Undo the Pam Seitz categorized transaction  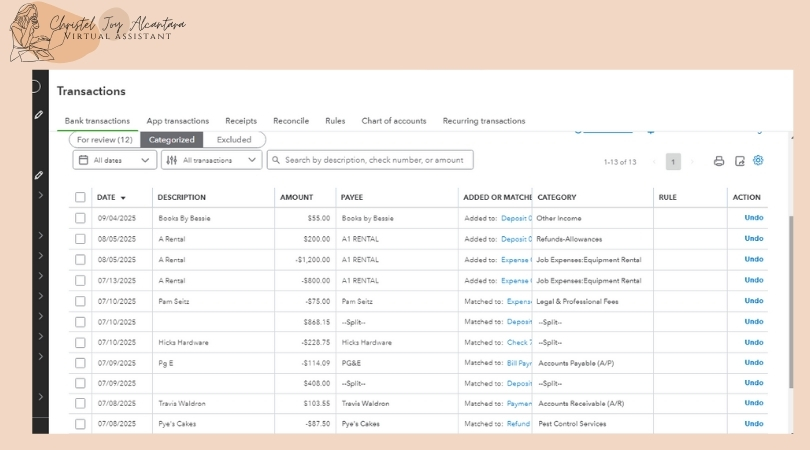(x=753, y=301)
